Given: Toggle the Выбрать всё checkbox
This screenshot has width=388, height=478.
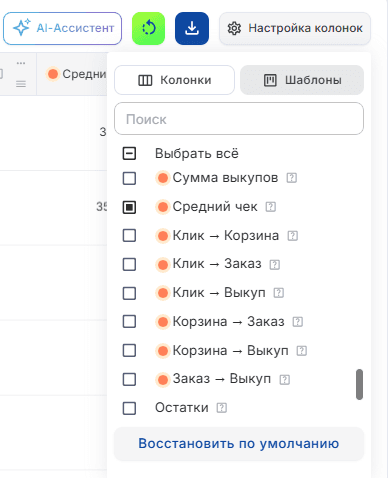Looking at the screenshot, I should coord(129,154).
